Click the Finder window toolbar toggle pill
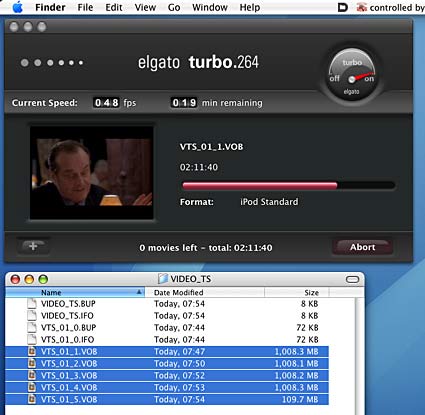This screenshot has width=425, height=415. click(x=352, y=279)
